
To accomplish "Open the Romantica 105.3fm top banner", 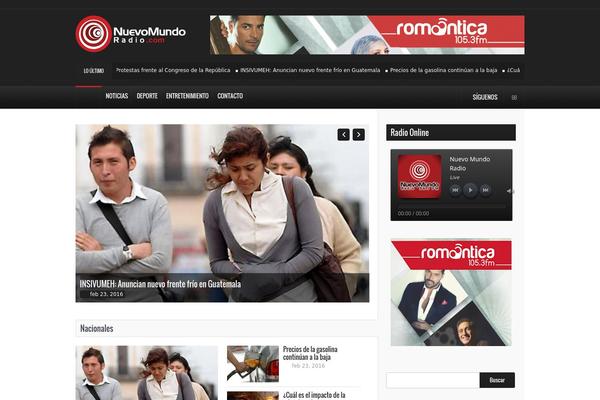I will tap(367, 35).
